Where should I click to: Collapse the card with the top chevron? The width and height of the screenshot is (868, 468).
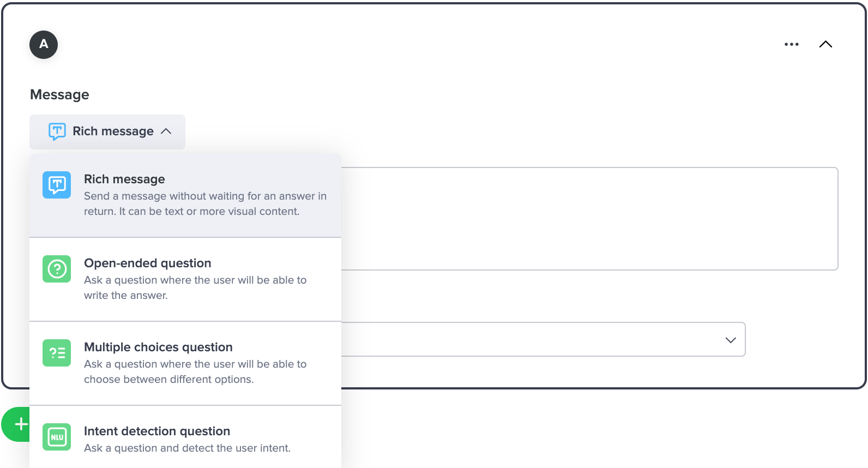tap(825, 44)
